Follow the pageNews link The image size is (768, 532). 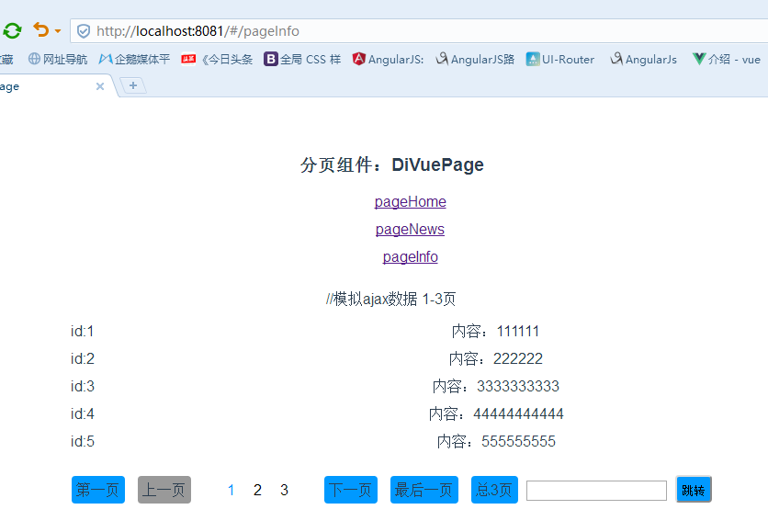(x=410, y=230)
